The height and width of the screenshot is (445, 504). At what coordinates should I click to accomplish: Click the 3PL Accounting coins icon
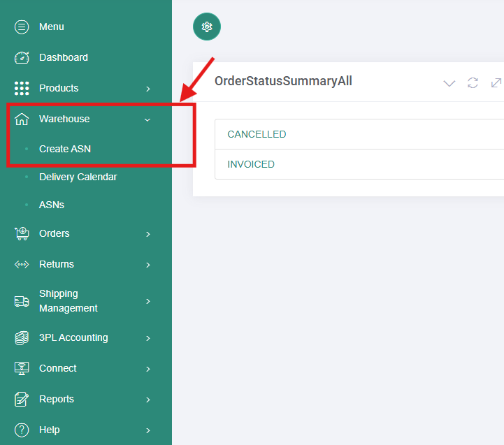pos(22,338)
